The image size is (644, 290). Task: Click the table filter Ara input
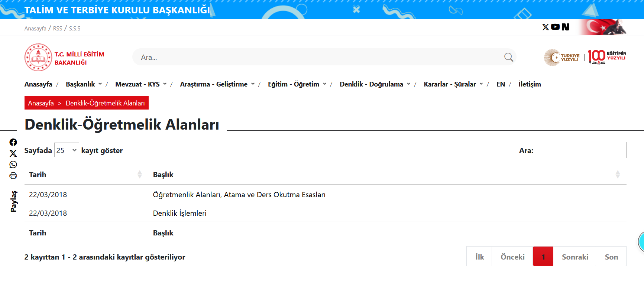(580, 150)
